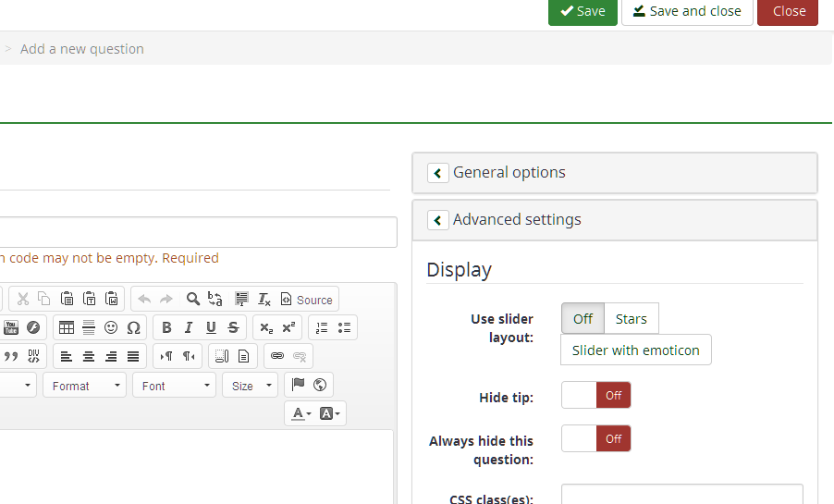Click the green Save button

point(583,12)
